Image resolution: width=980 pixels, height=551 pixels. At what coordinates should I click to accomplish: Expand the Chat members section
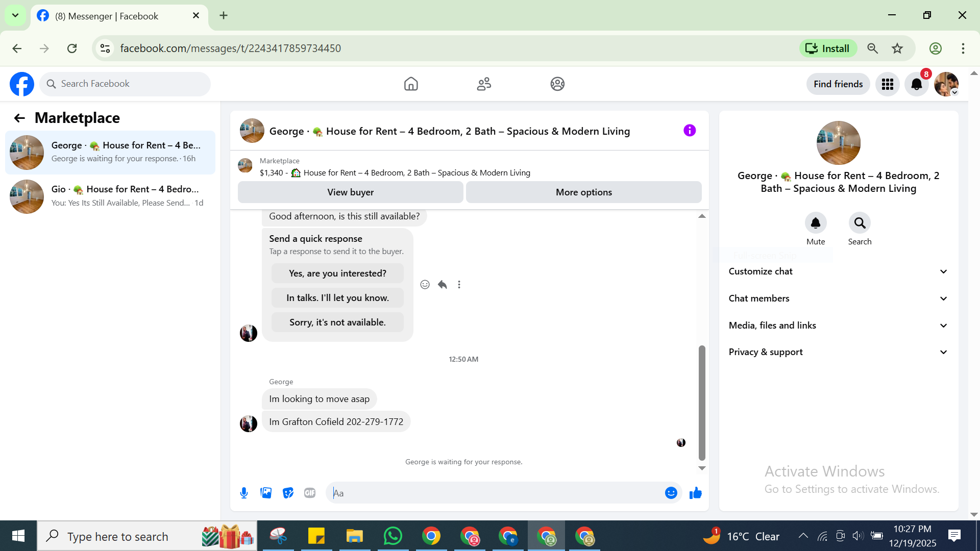tap(838, 298)
